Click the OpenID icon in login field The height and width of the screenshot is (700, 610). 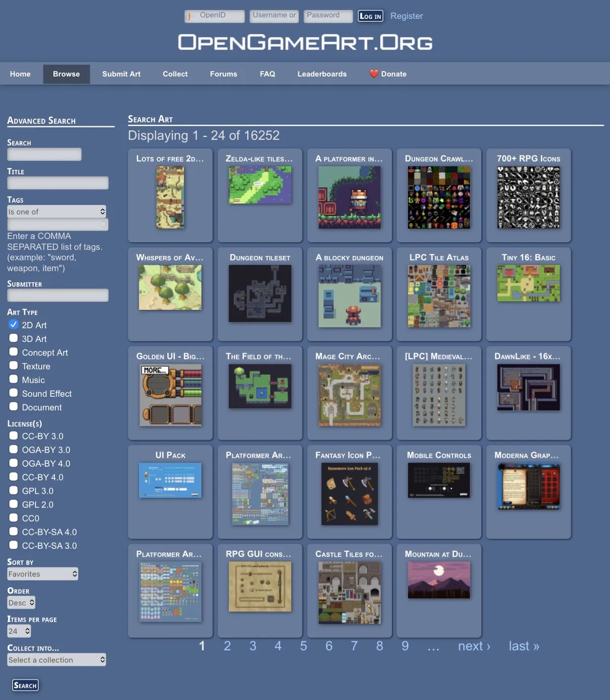coord(189,16)
